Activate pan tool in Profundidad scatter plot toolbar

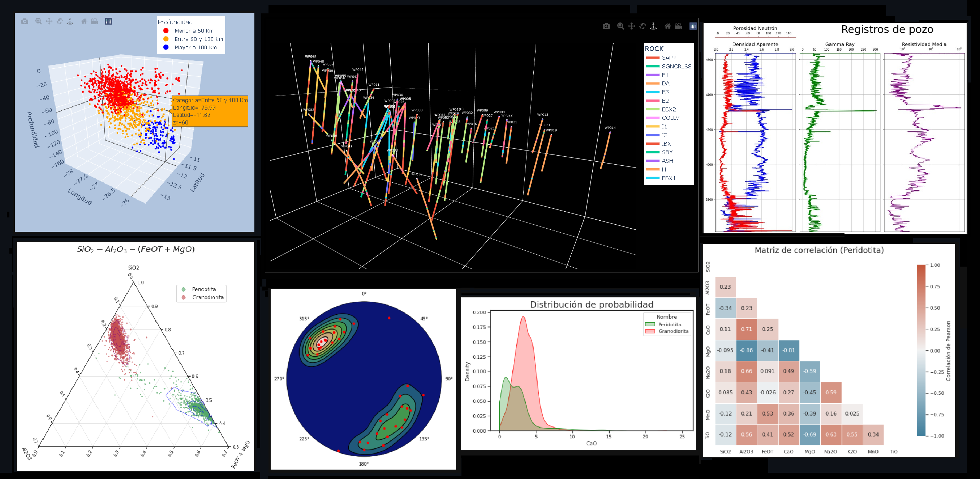[x=49, y=21]
